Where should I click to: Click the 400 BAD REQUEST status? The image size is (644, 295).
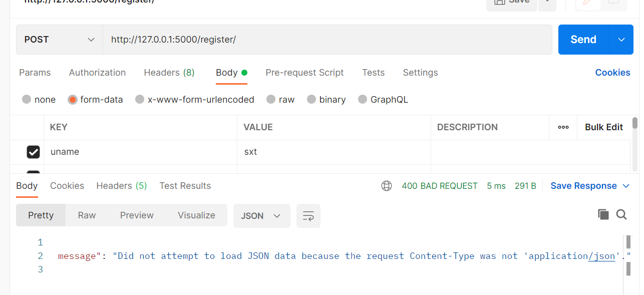click(440, 186)
